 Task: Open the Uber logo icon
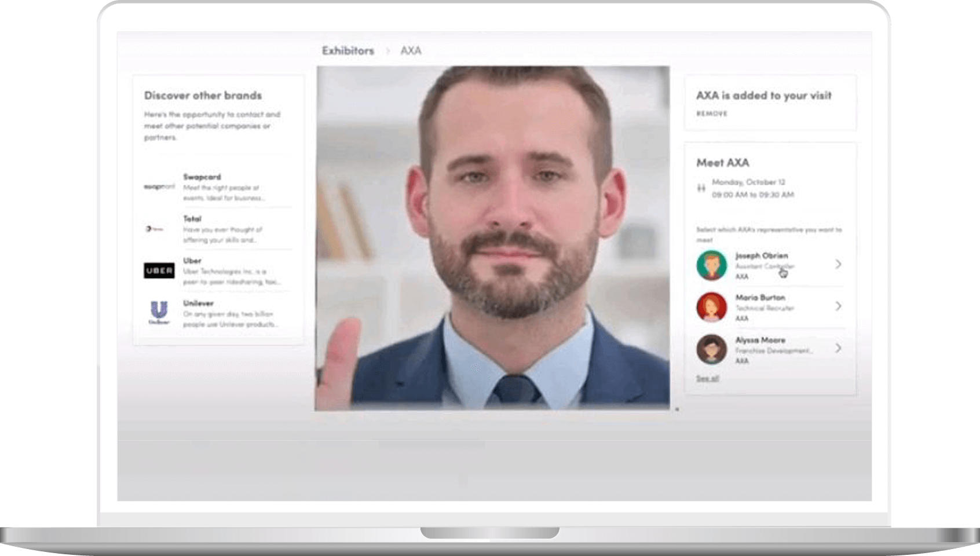point(159,270)
